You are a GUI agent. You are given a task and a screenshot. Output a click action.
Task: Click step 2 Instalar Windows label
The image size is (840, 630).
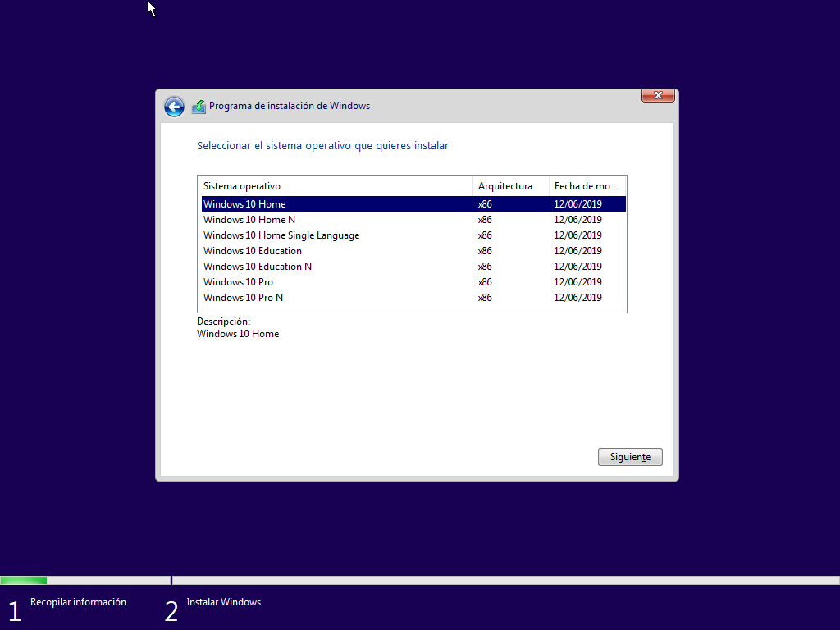(x=223, y=602)
